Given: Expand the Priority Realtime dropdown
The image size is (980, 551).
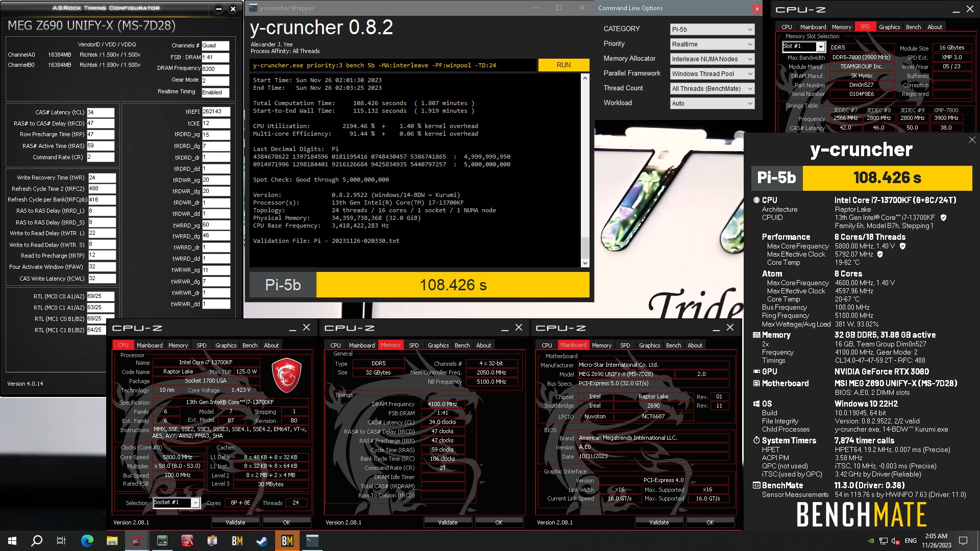Looking at the screenshot, I should [712, 44].
